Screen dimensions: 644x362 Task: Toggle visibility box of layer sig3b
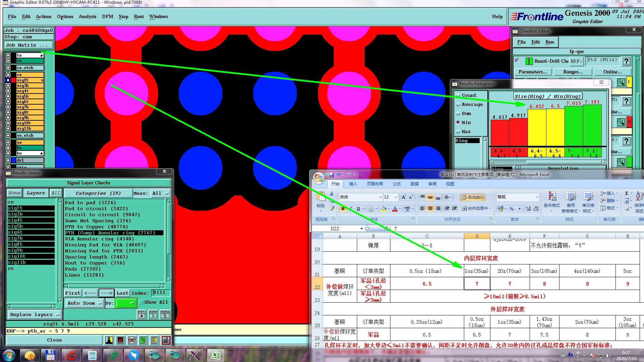[8, 85]
